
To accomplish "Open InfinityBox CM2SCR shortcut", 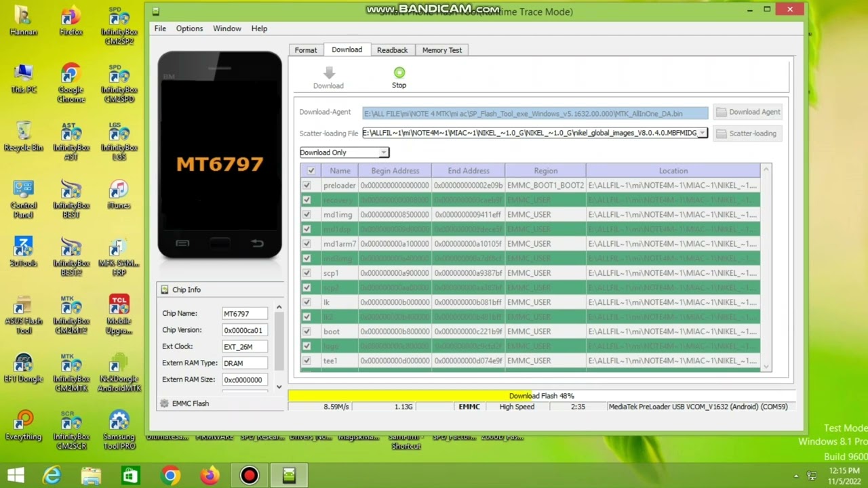I will coord(71,430).
